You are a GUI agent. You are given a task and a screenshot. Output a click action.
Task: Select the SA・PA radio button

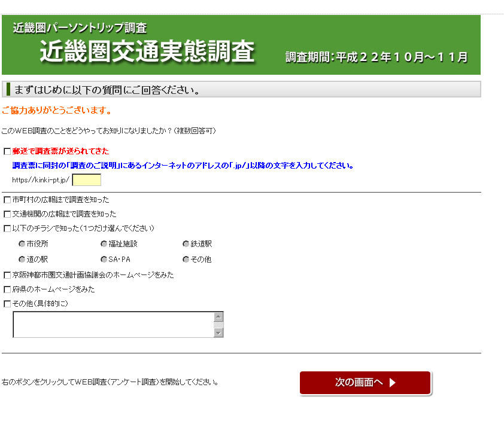tap(104, 260)
